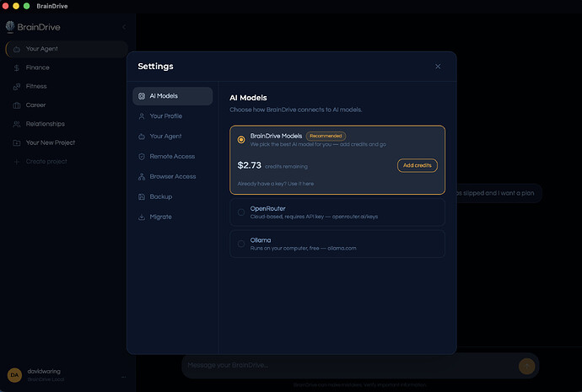The image size is (582, 392).
Task: Open Finance in the left sidebar
Action: (x=67, y=67)
